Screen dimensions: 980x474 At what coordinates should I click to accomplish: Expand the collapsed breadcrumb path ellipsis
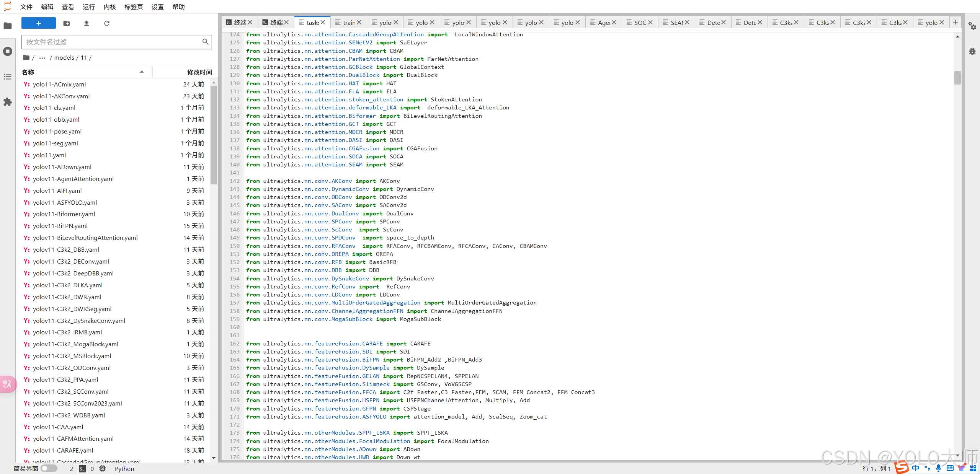pyautogui.click(x=42, y=58)
